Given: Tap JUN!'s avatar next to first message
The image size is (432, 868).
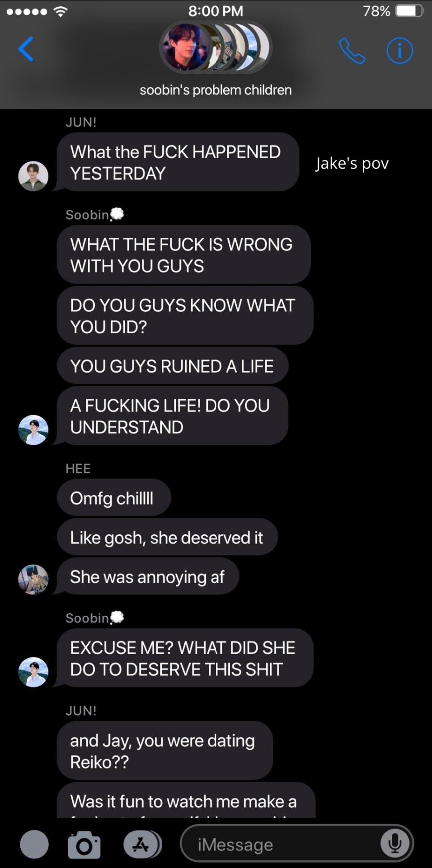Looking at the screenshot, I should click(33, 176).
